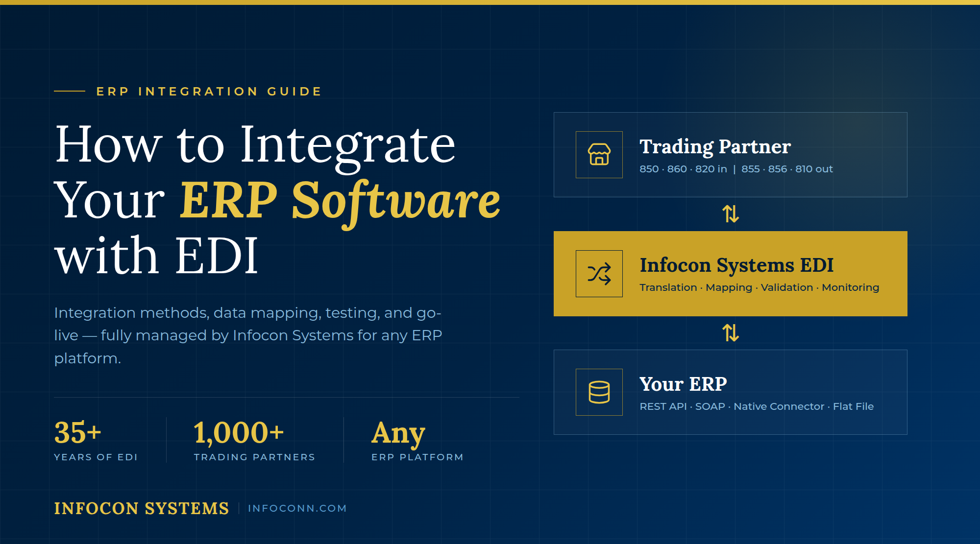Screen dimensions: 980x544
Task: Click the storefront icon beside Trading Partner
Action: pos(599,155)
